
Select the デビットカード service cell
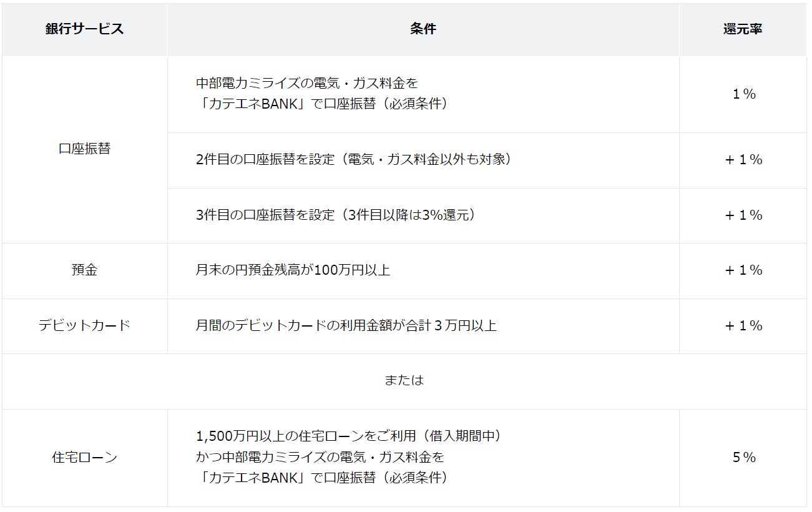84,326
